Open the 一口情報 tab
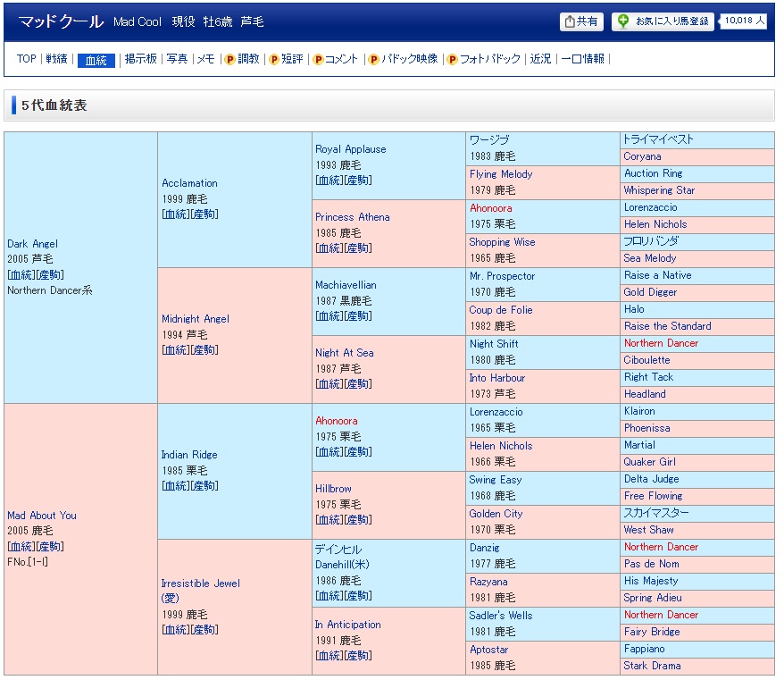 point(583,59)
